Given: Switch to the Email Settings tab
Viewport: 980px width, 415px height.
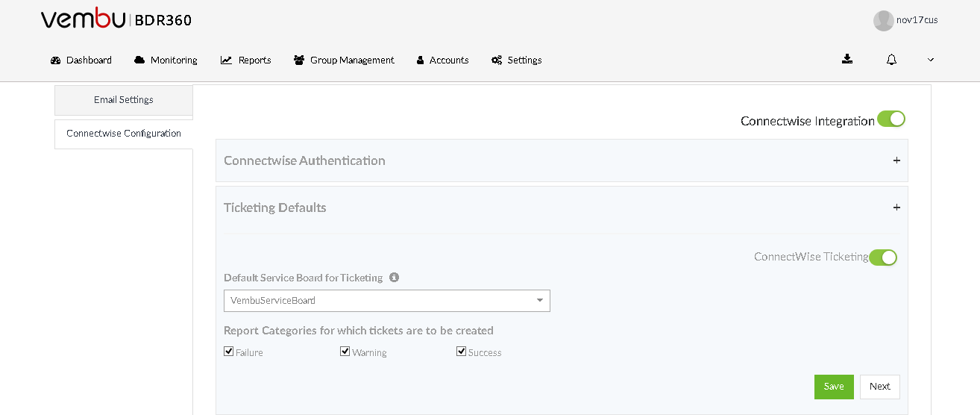Looking at the screenshot, I should 124,100.
